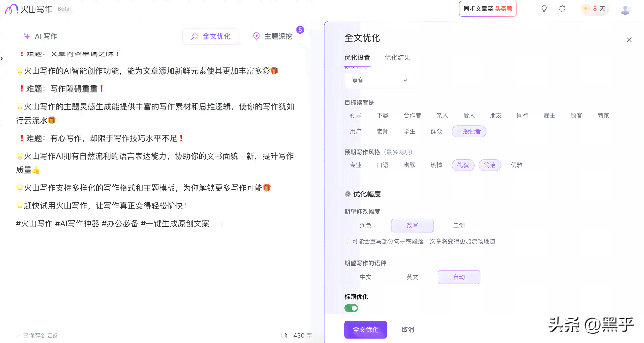
Task: Toggle the 幽默 writing style
Action: tap(409, 165)
